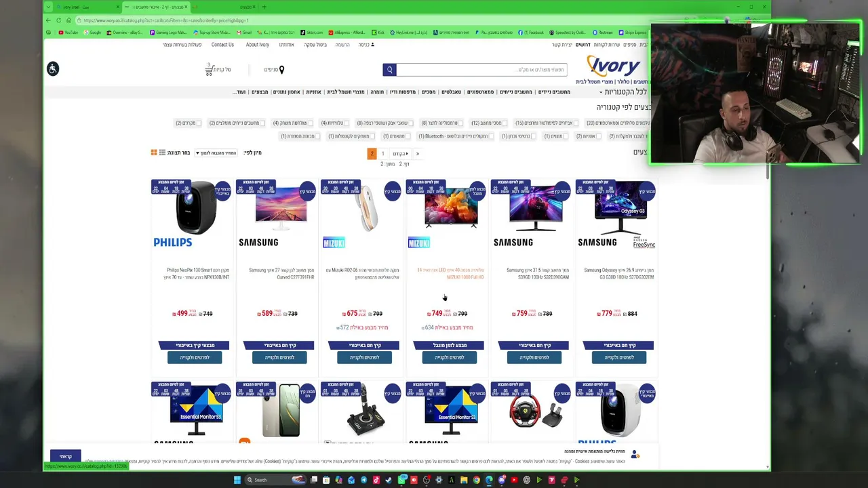Open the מחשבים ניידים nav menu
Screen dimensions: 868x488
click(x=554, y=92)
